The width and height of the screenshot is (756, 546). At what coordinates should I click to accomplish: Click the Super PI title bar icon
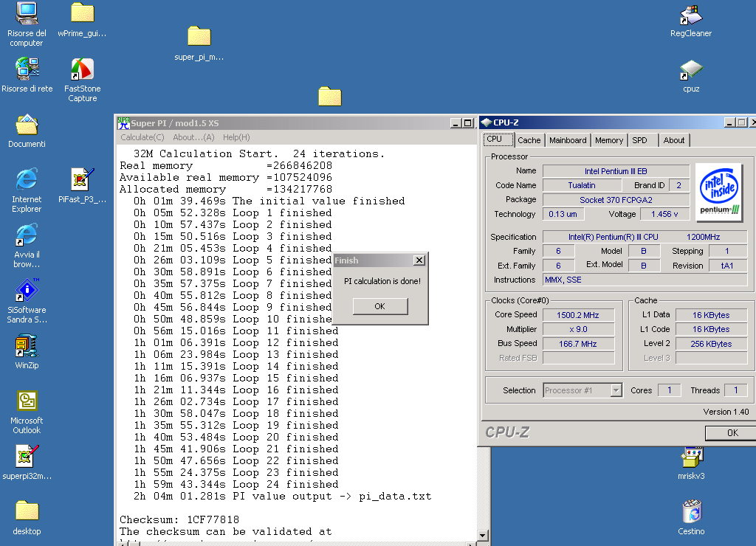pyautogui.click(x=123, y=123)
